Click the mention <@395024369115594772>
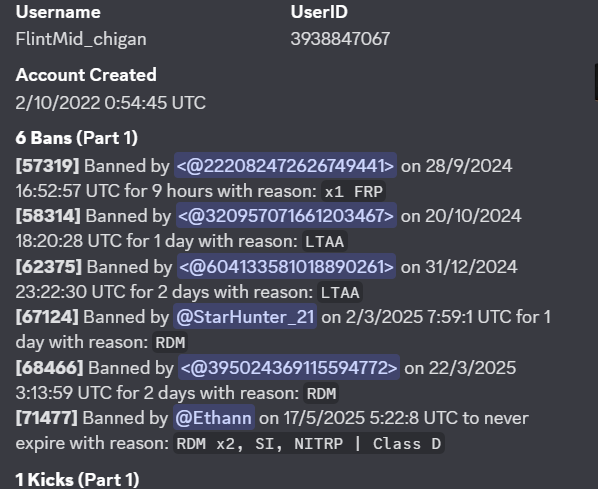The image size is (598, 489). click(289, 367)
